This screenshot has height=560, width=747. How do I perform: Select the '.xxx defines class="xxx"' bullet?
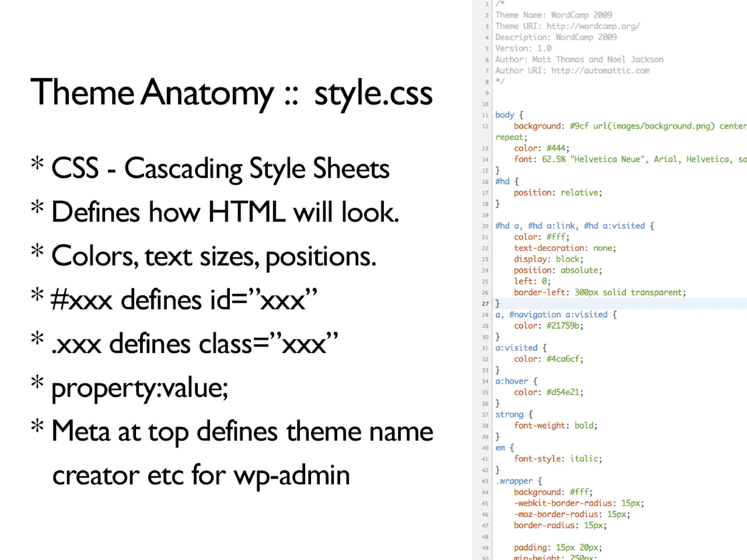(x=194, y=344)
